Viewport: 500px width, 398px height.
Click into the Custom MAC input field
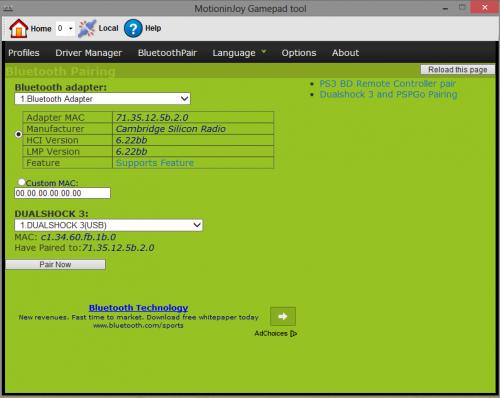[x=62, y=193]
